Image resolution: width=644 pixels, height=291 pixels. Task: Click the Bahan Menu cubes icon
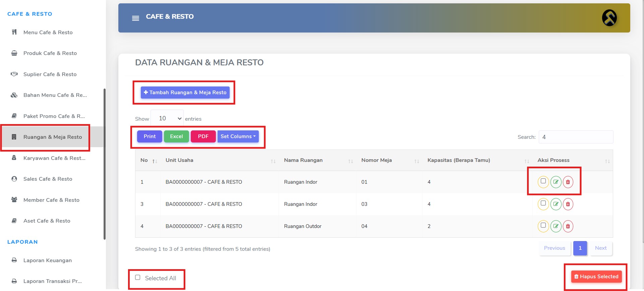click(14, 95)
